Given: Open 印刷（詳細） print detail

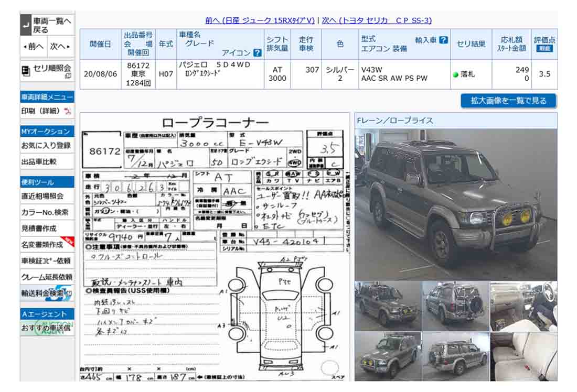Looking at the screenshot, I should [47, 111].
